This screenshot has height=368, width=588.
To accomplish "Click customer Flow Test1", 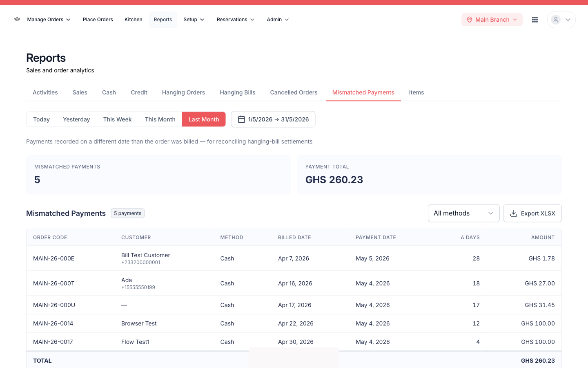I will tap(136, 342).
